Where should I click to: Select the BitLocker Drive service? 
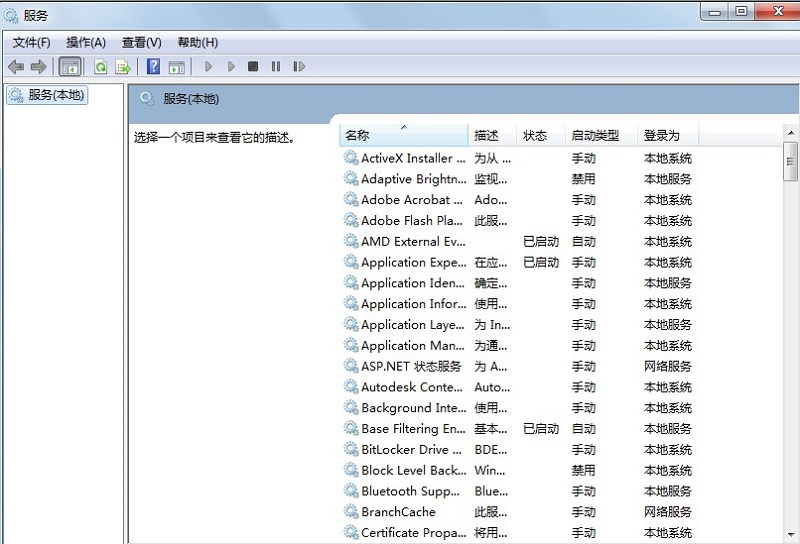[x=518, y=450]
